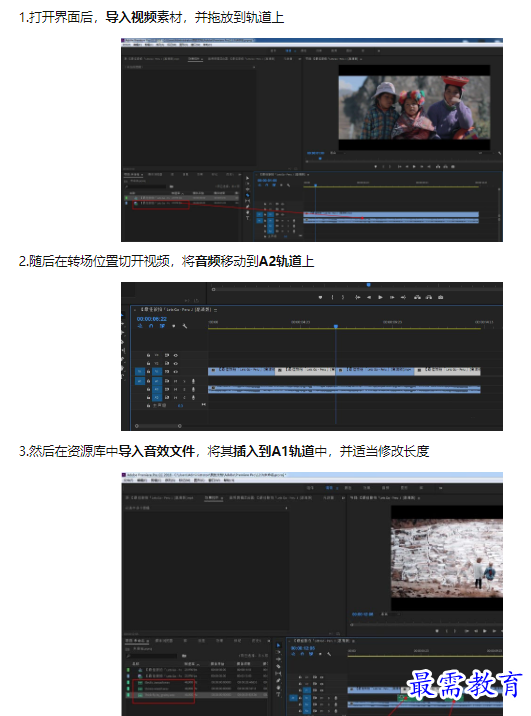Solo track A2 in step 2 timeline
The height and width of the screenshot is (716, 531).
point(184,390)
